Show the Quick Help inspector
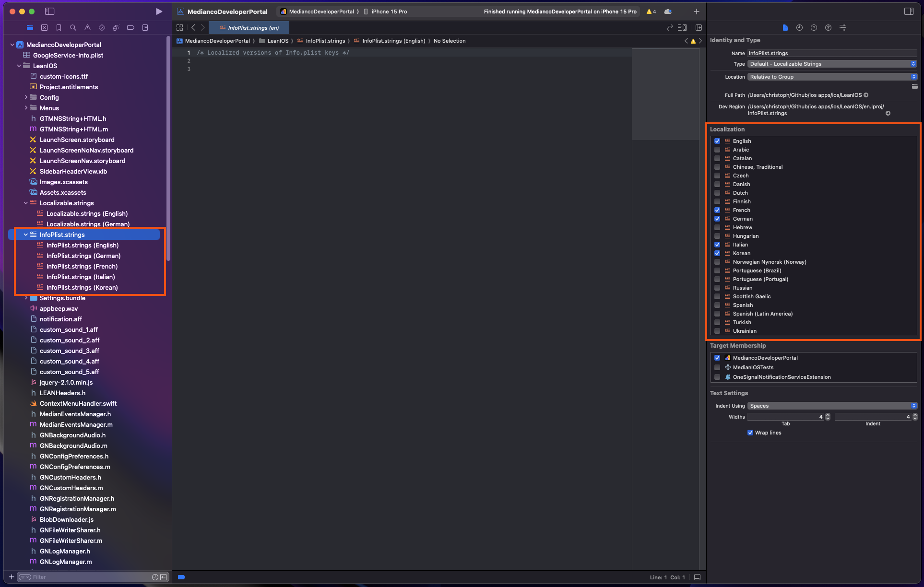This screenshot has height=587, width=924. [x=814, y=27]
